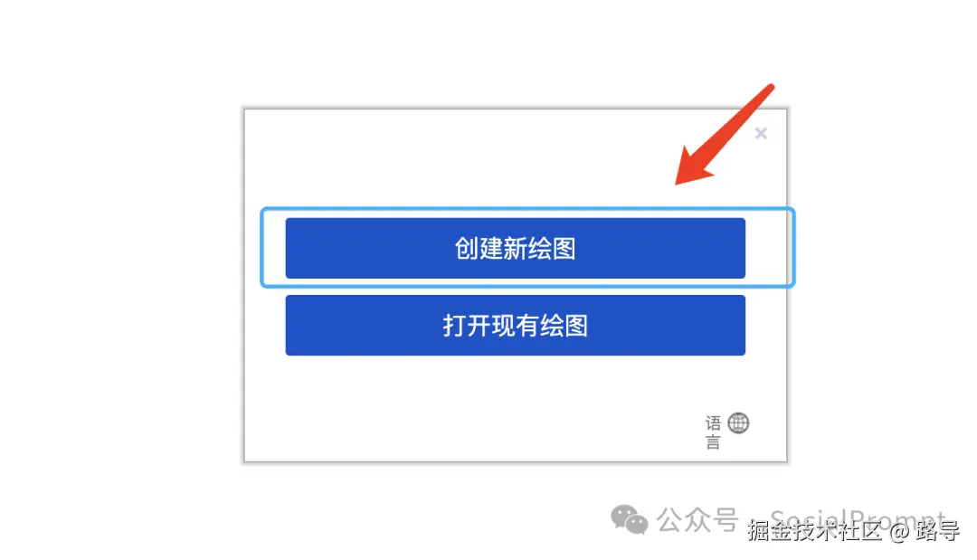This screenshot has width=977, height=560.
Task: Start a new diagram via 创建新绘图
Action: [516, 248]
